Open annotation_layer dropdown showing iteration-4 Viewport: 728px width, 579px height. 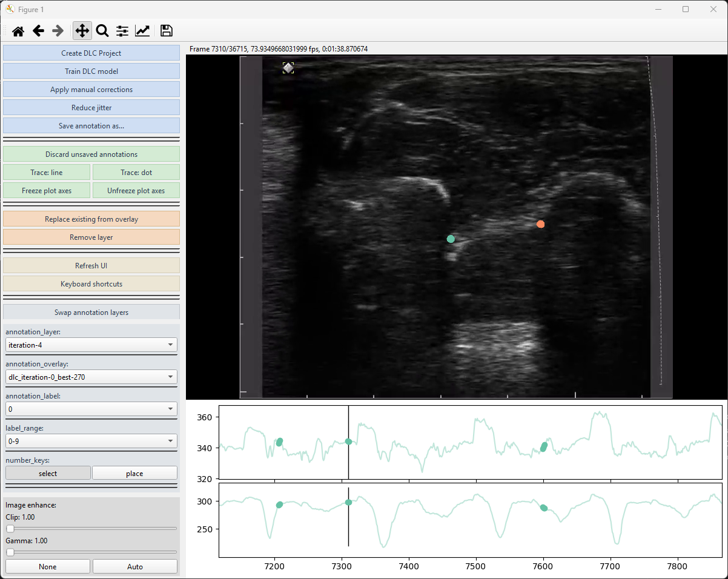tap(91, 345)
